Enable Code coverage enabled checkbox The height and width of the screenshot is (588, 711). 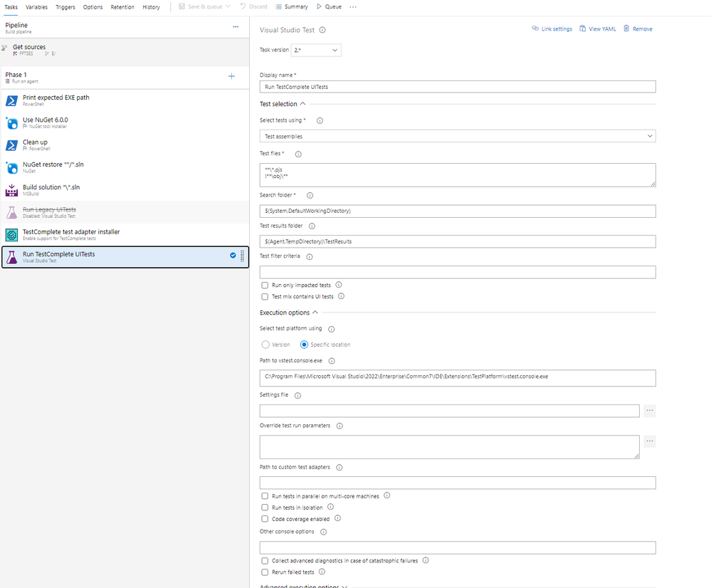point(265,519)
